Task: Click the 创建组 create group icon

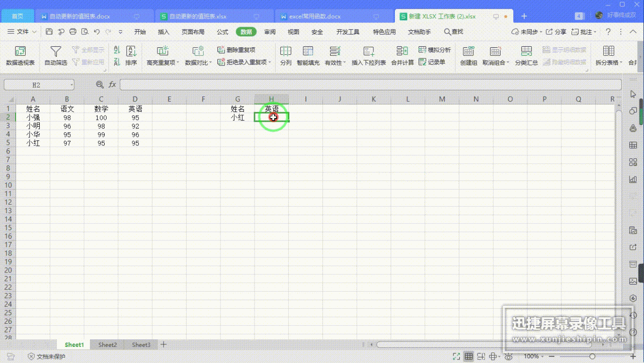Action: click(468, 51)
